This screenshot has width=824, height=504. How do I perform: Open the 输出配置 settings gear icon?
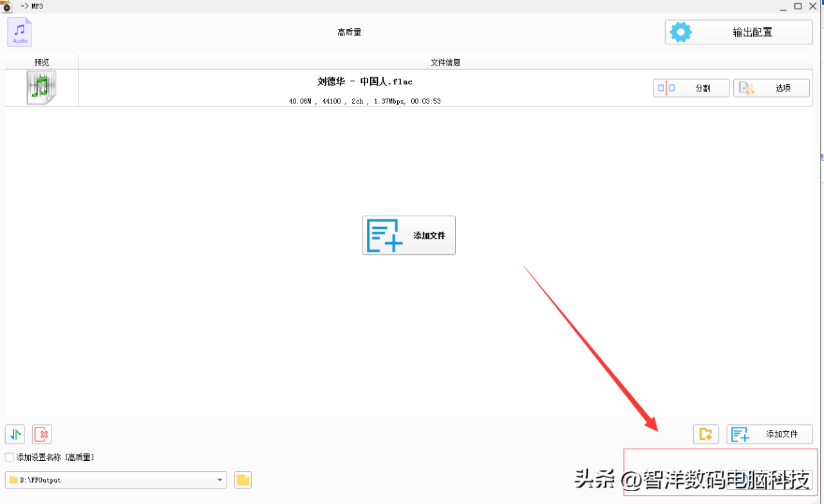point(680,31)
